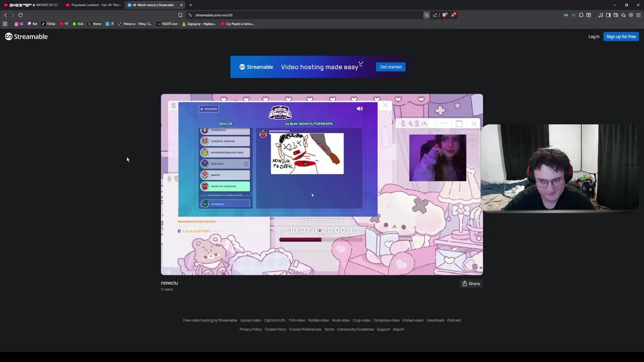644x362 pixels.
Task: Click Log in link
Action: pos(594,37)
